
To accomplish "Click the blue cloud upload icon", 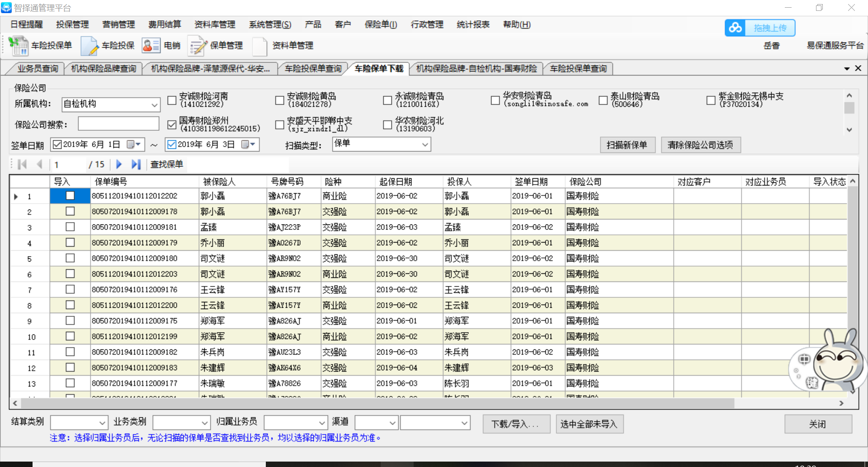I will pyautogui.click(x=735, y=28).
